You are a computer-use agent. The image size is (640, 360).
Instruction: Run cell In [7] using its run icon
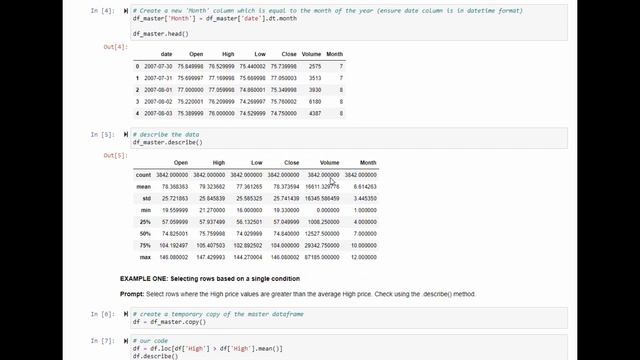[x=126, y=341]
